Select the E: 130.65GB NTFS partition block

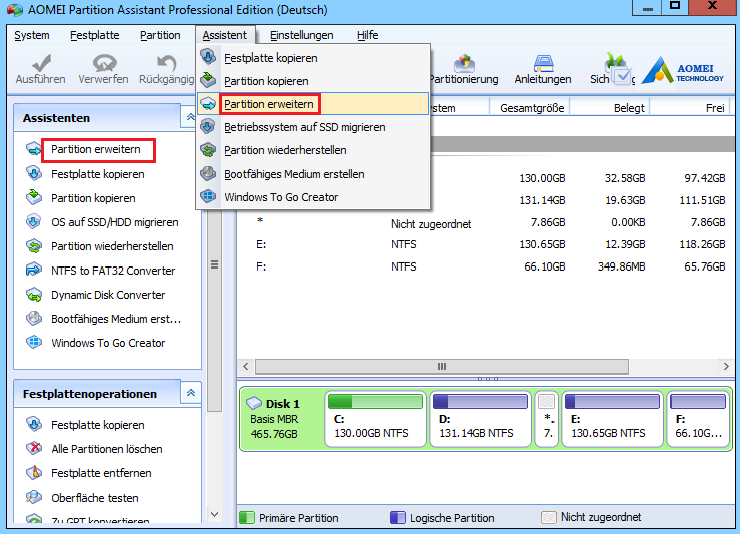coord(613,418)
